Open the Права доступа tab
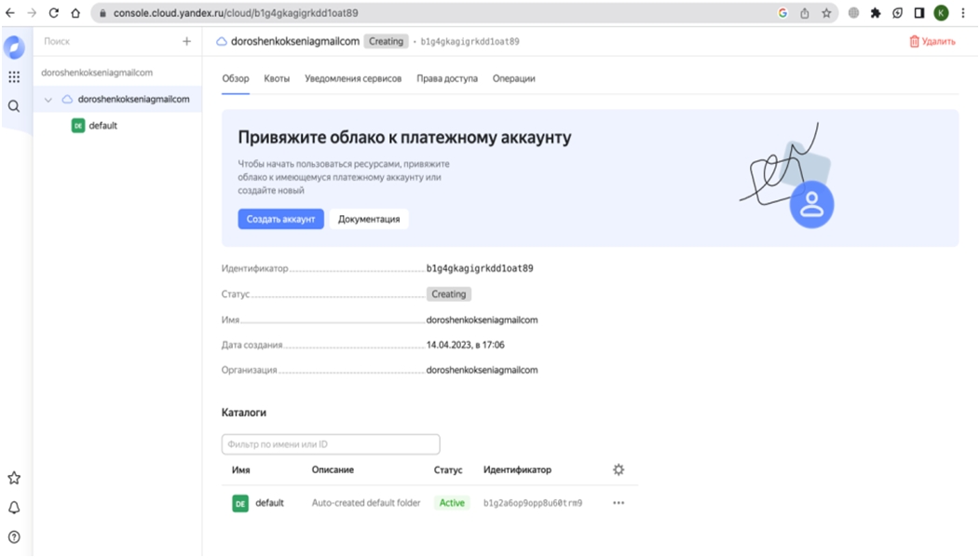Image resolution: width=980 pixels, height=558 pixels. (x=447, y=79)
